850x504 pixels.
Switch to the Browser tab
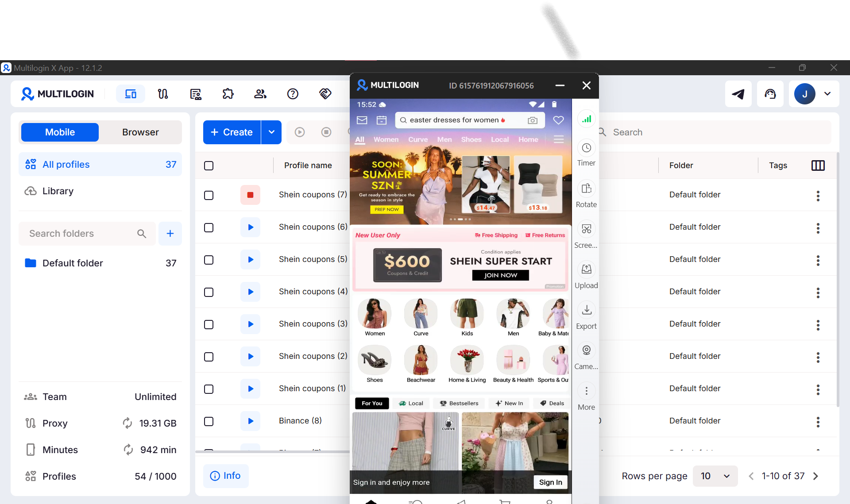(x=140, y=132)
